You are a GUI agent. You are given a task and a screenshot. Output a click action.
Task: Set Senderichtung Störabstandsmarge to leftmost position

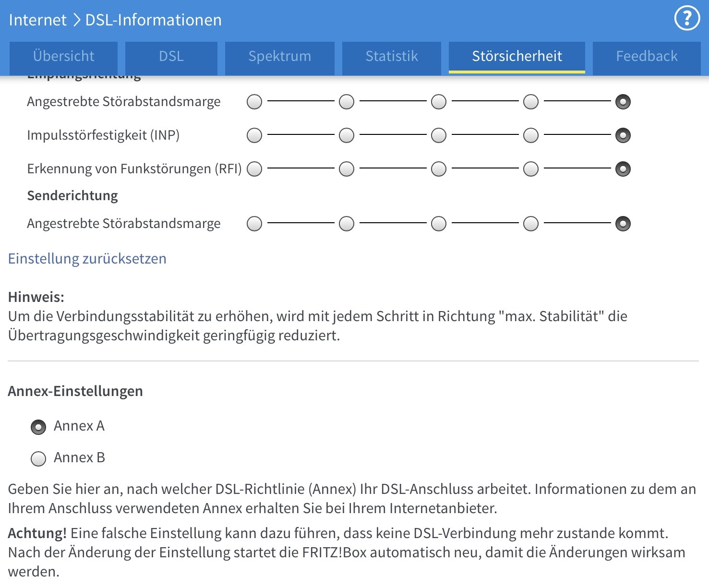click(254, 224)
